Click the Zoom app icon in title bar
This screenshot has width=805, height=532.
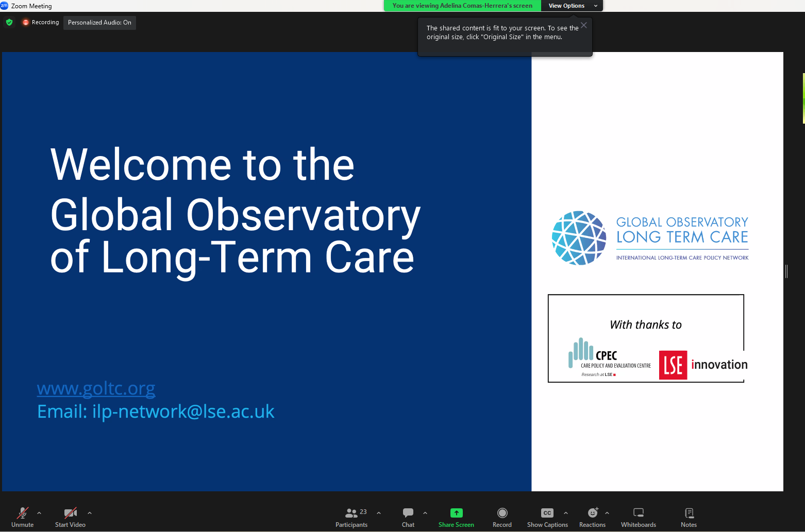[x=4, y=6]
